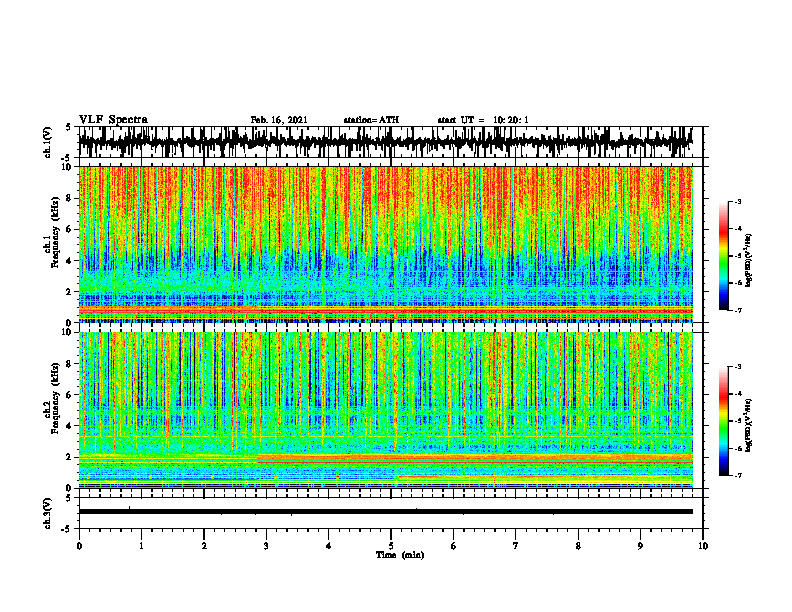Click the "-3" label on ch.1 color bar
The width and height of the screenshot is (792, 612).
pyautogui.click(x=737, y=201)
